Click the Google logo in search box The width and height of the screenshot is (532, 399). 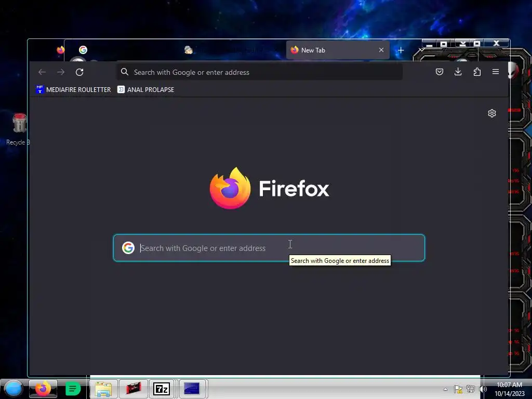click(x=128, y=248)
